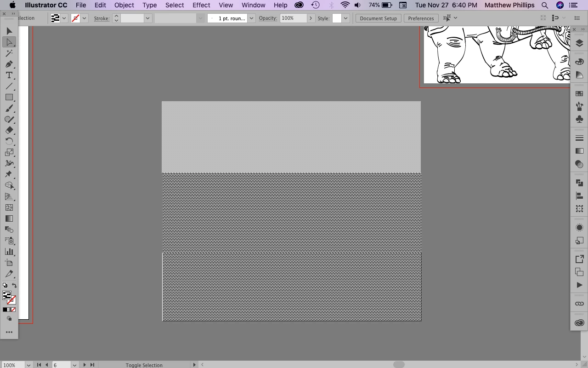Choose the Magic Wand tool
Viewport: 588px width, 368px height.
pyautogui.click(x=9, y=53)
